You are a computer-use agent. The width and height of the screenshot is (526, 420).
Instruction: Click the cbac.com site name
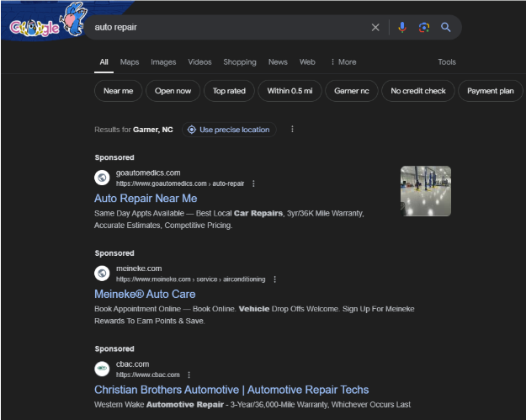pyautogui.click(x=132, y=364)
